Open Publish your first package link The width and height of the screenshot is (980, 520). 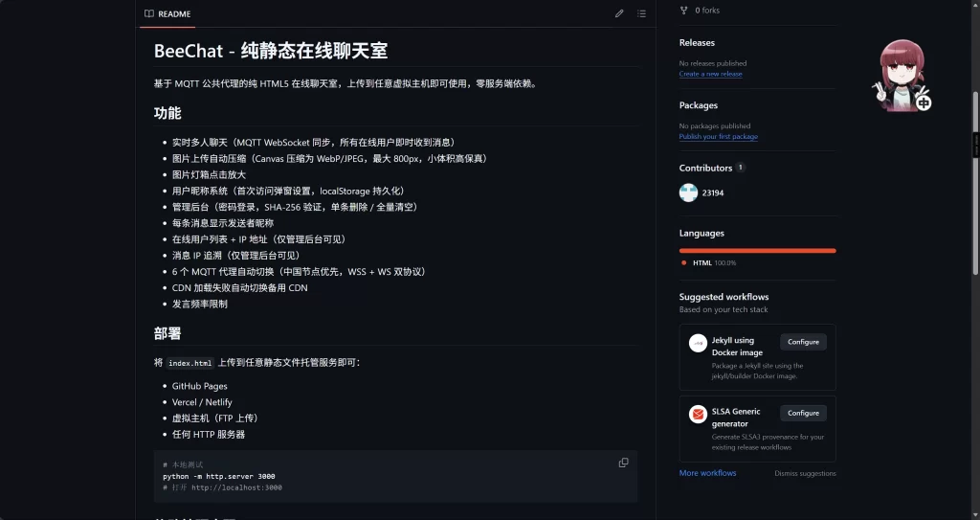click(x=718, y=136)
